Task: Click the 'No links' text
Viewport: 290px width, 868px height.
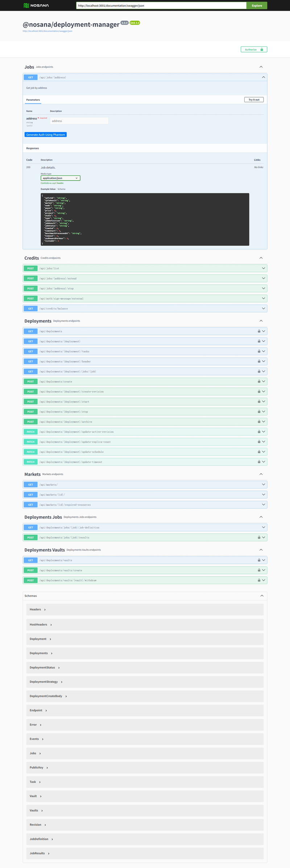Action: pos(259,167)
